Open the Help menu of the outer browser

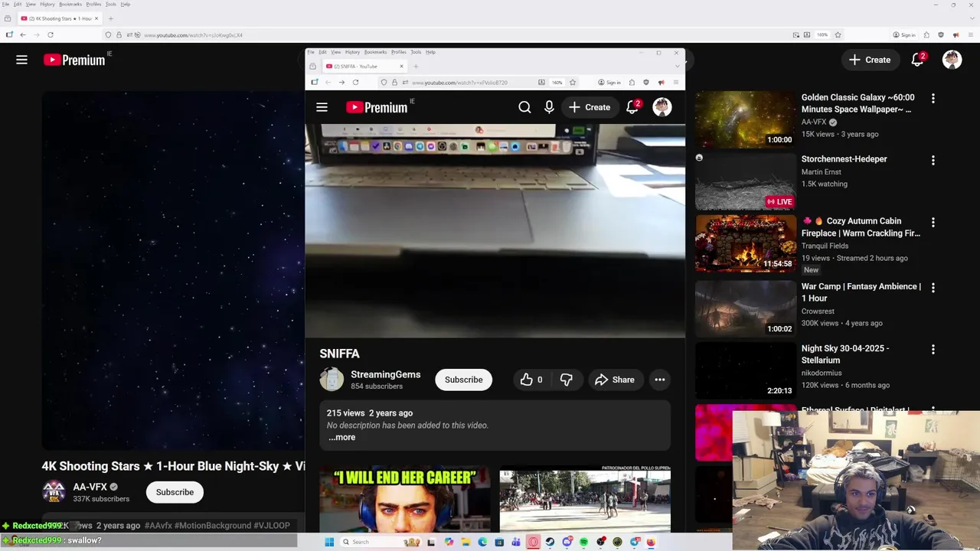click(126, 4)
